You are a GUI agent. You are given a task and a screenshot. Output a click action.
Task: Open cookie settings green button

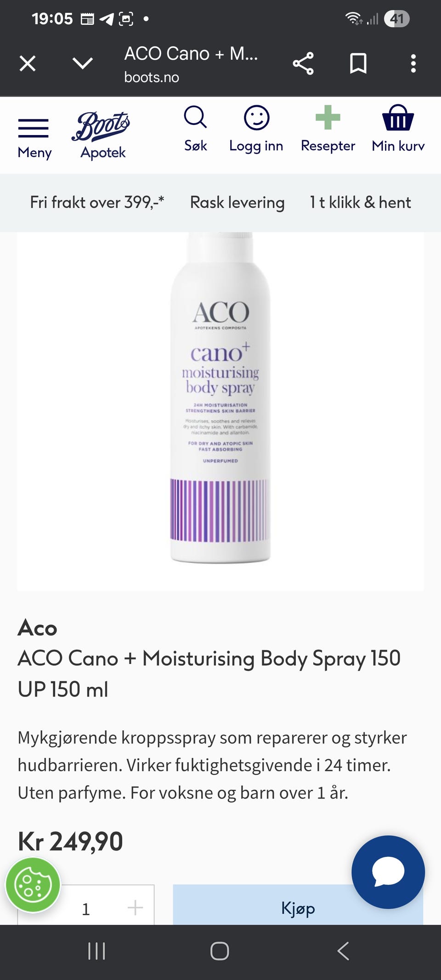point(33,885)
